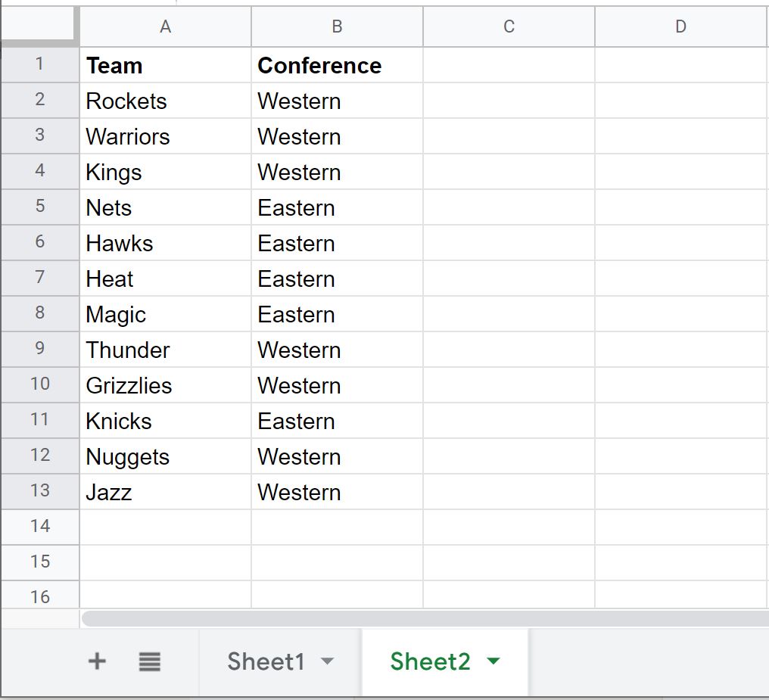Screen dimensions: 769x700
Task: Select row 14 header
Action: 39,527
